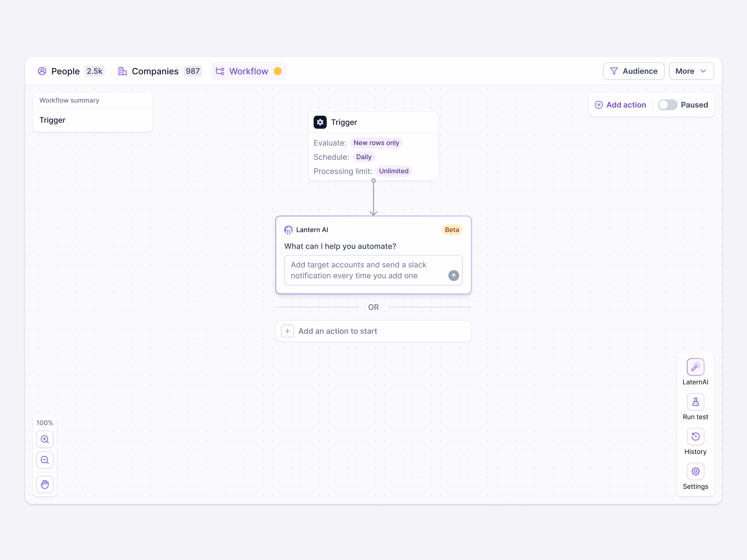The width and height of the screenshot is (747, 560).
Task: Click the 987 Companies count
Action: pyautogui.click(x=193, y=71)
